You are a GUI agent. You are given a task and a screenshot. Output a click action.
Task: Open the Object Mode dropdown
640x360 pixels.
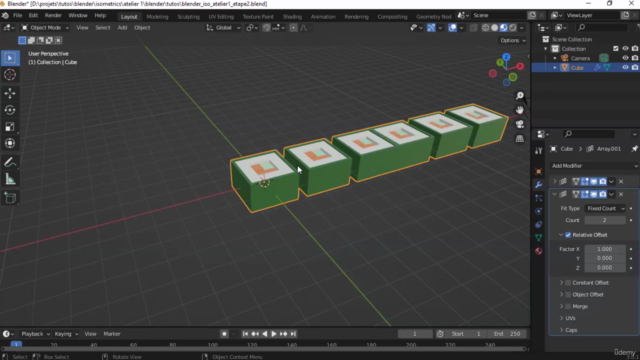pyautogui.click(x=45, y=28)
